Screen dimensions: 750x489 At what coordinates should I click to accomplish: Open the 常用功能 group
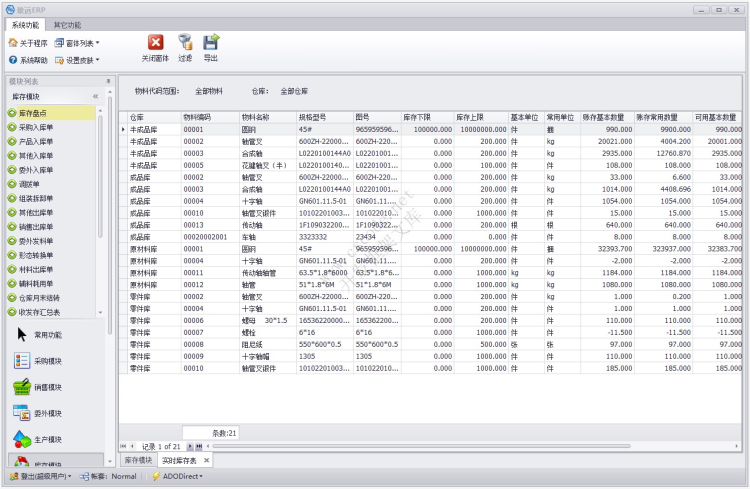pyautogui.click(x=47, y=335)
